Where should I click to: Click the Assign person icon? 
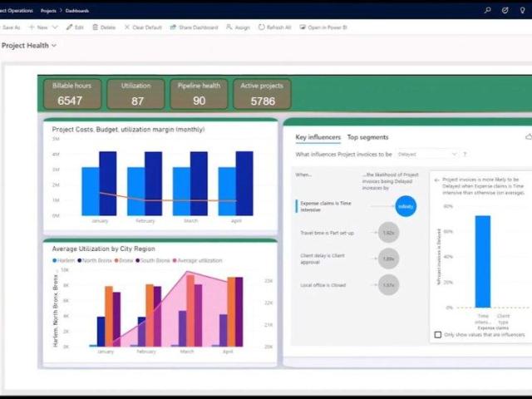coord(229,27)
